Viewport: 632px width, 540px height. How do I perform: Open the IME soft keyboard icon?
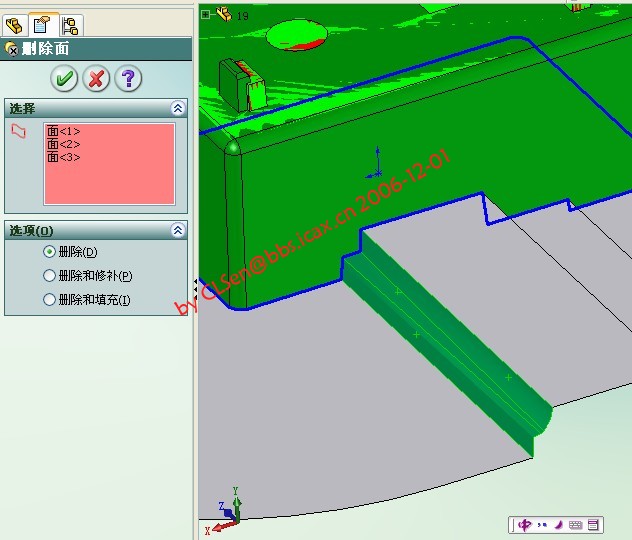(x=576, y=525)
